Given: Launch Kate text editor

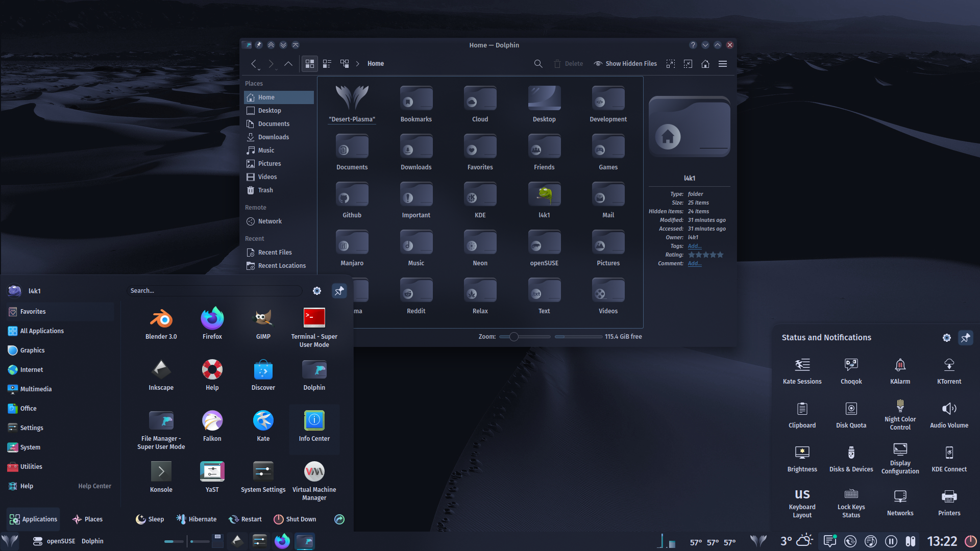Looking at the screenshot, I should [x=263, y=425].
